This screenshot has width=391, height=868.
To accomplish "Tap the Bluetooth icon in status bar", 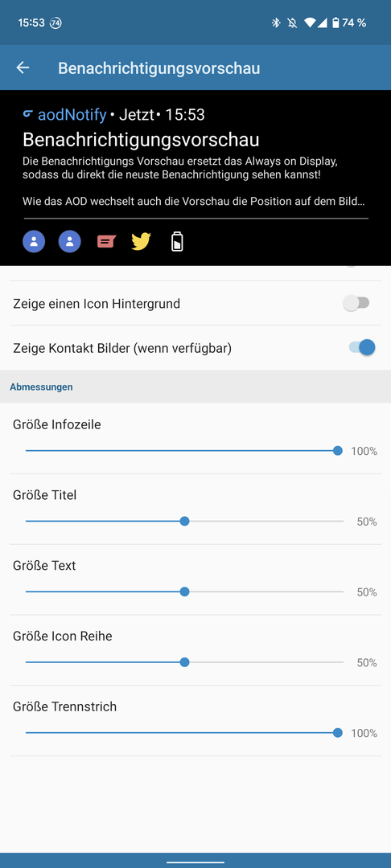I will tap(276, 23).
